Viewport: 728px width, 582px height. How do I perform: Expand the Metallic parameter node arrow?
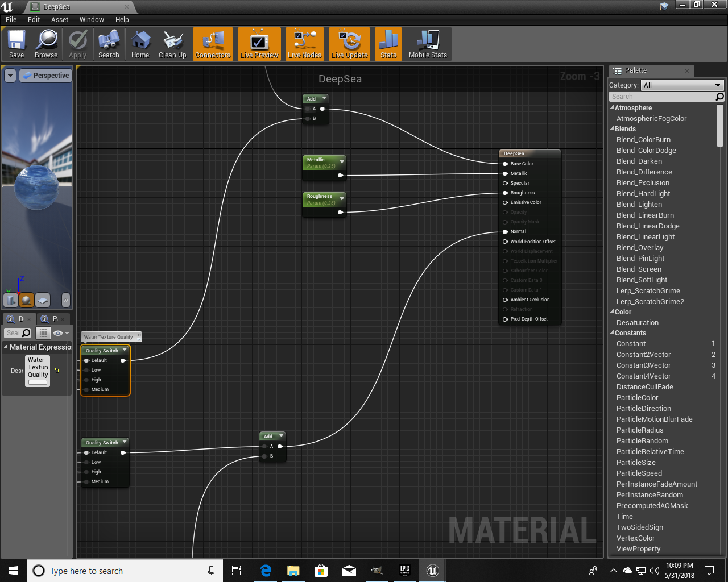point(341,163)
